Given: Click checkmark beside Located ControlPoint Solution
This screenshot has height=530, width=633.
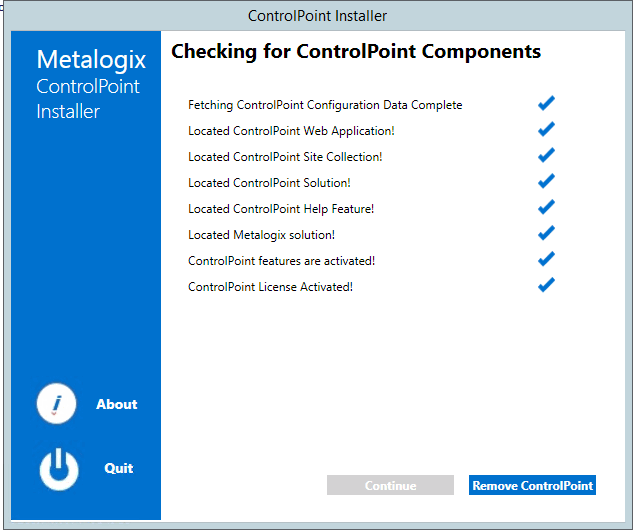Looking at the screenshot, I should click(x=546, y=181).
